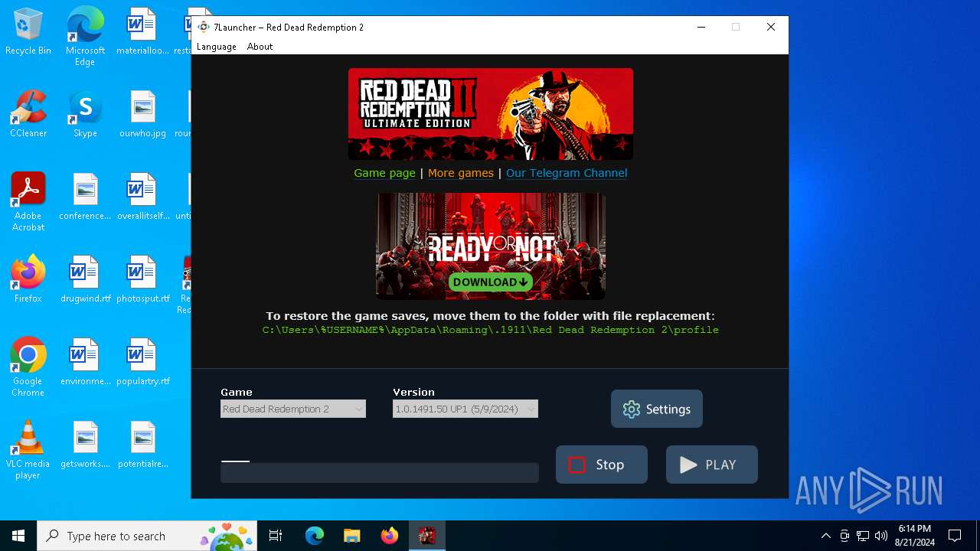Screen dimensions: 980x551
Task: Click the Ready or Not download banner
Action: tap(491, 246)
